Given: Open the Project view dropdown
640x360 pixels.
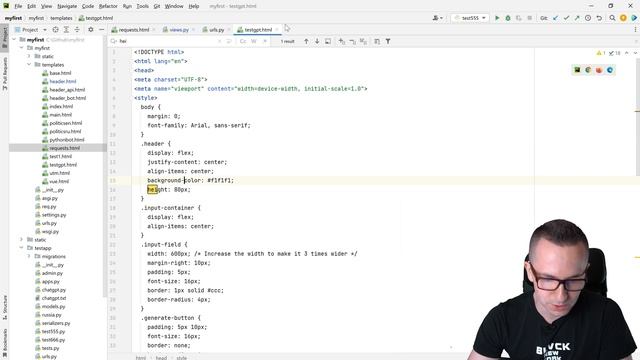Looking at the screenshot, I should (31, 30).
